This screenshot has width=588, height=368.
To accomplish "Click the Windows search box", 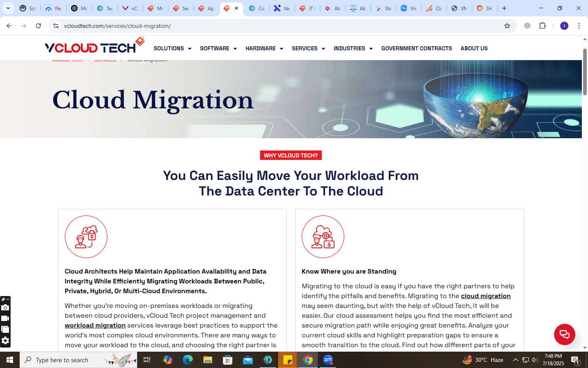I will tap(78, 360).
